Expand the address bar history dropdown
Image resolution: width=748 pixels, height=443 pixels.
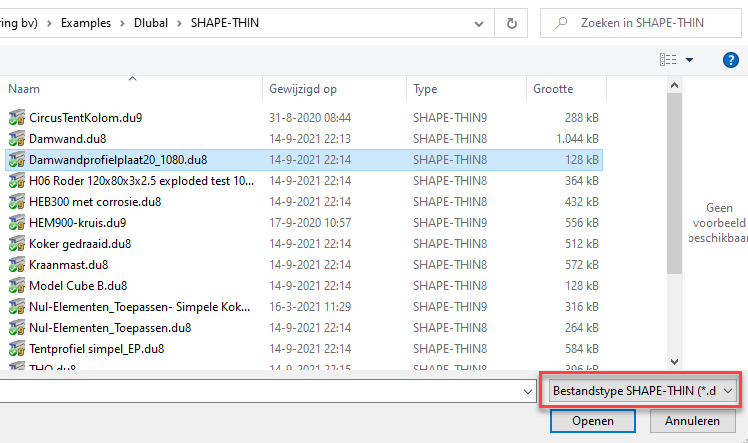pyautogui.click(x=478, y=23)
